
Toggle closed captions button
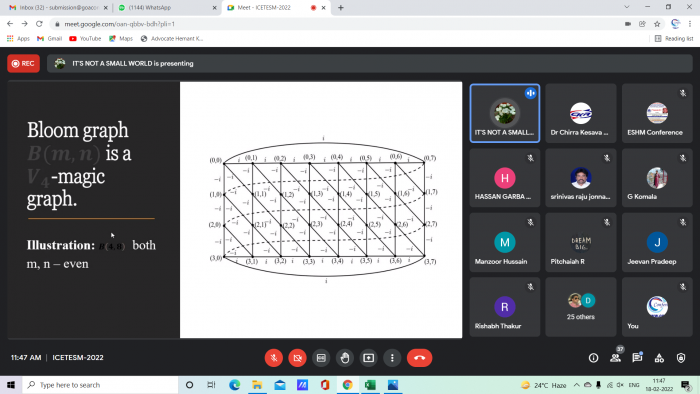coord(321,358)
